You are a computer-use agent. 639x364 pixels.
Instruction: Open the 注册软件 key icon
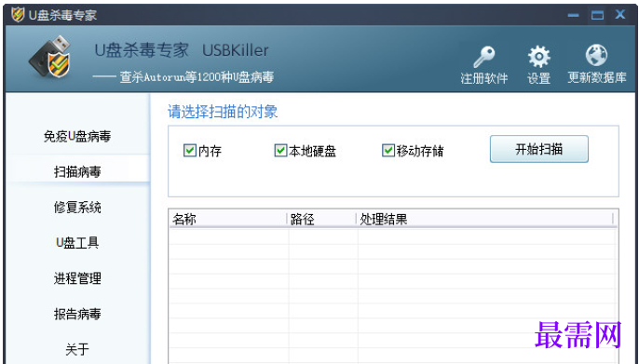[x=483, y=57]
